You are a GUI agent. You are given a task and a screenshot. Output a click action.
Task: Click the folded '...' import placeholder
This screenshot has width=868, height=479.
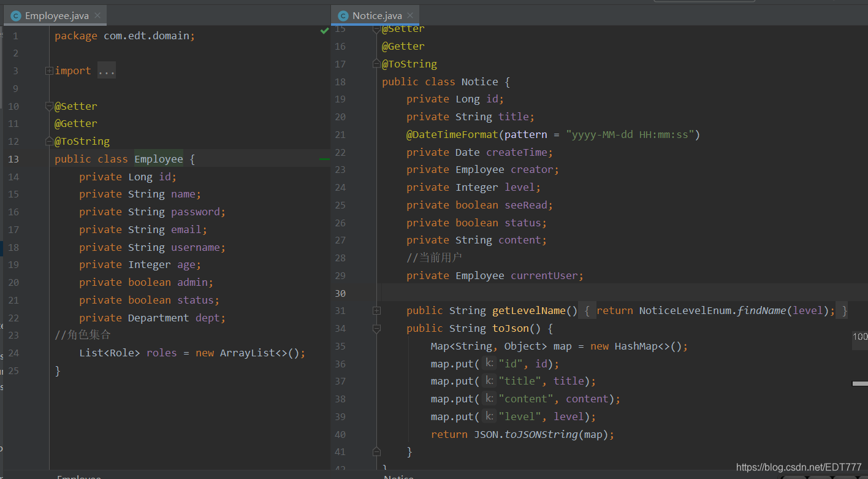(106, 71)
